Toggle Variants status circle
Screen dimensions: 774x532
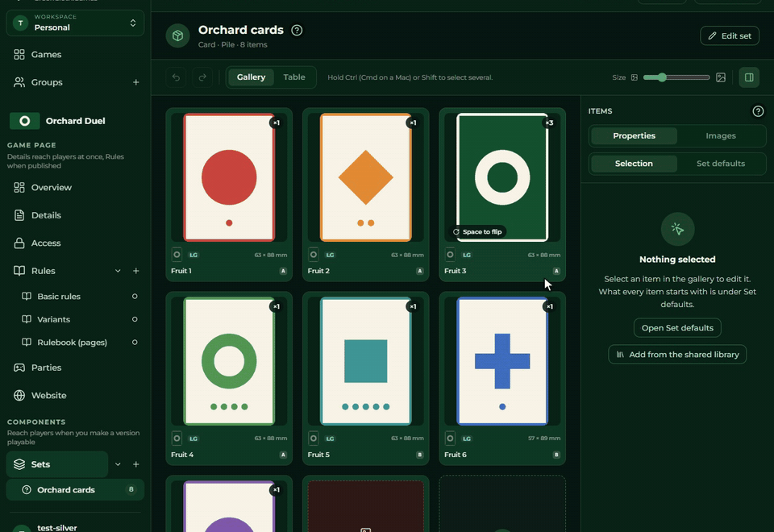pyautogui.click(x=135, y=319)
